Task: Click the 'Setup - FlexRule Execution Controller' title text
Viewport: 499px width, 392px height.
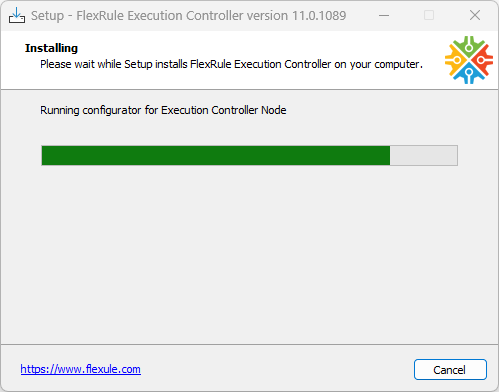Action: [x=137, y=16]
